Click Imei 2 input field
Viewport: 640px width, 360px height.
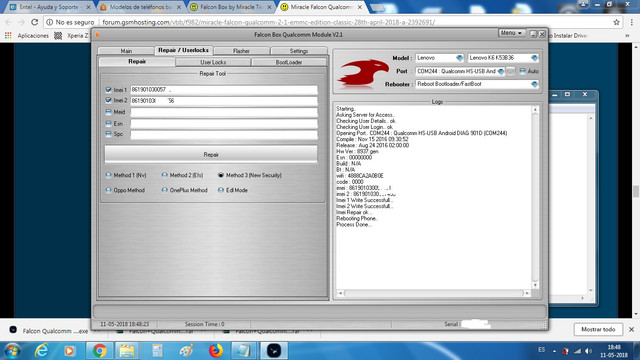[224, 100]
